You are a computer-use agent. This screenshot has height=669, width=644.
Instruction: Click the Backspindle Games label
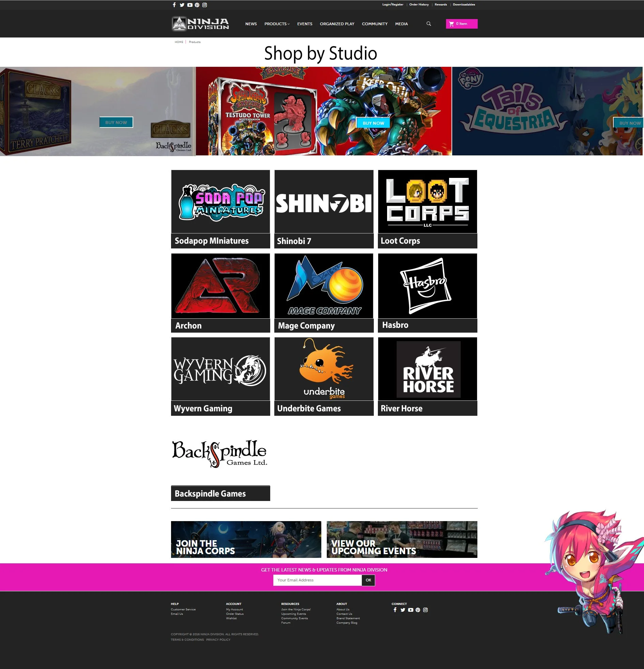pyautogui.click(x=210, y=493)
